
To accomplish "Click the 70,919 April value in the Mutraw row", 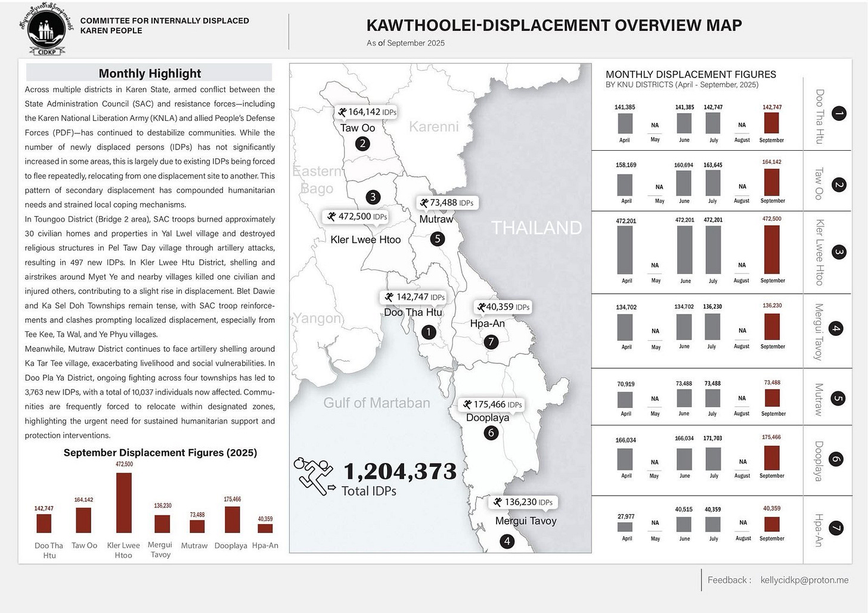I will [626, 384].
